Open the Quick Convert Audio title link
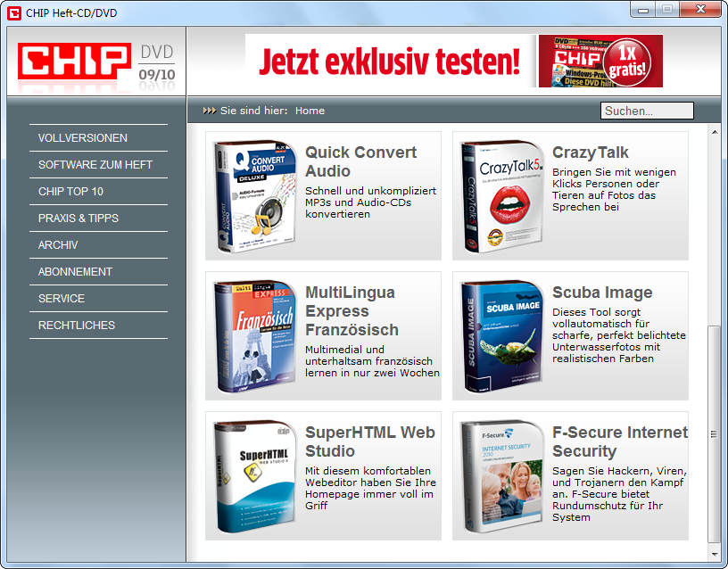This screenshot has height=569, width=728. pos(360,161)
